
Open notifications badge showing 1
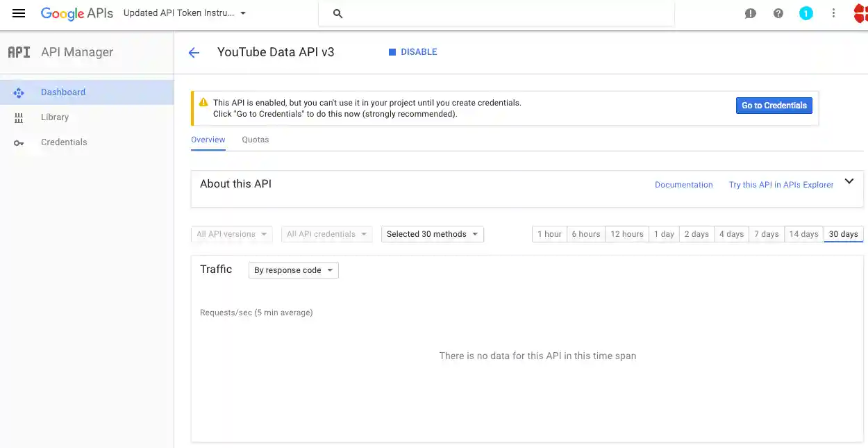click(x=806, y=13)
